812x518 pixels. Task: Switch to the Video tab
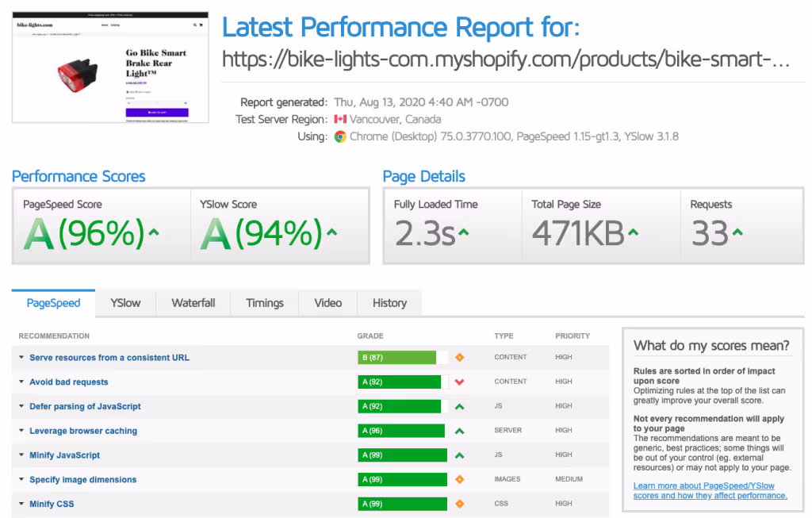coord(327,303)
